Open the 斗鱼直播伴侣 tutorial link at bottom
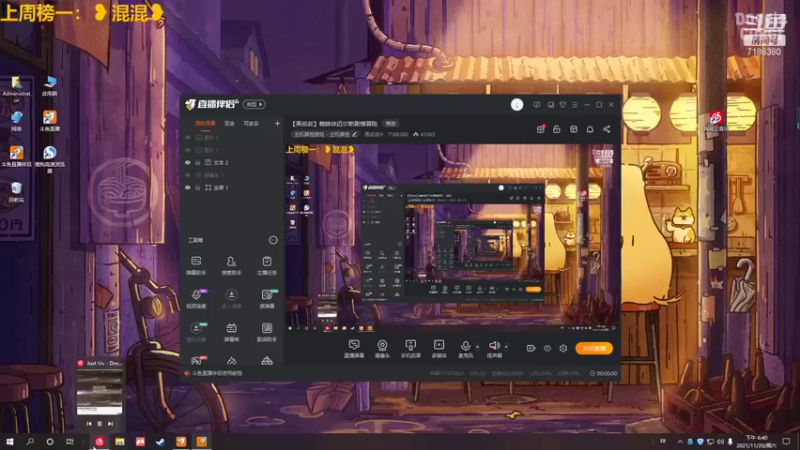 pos(217,373)
